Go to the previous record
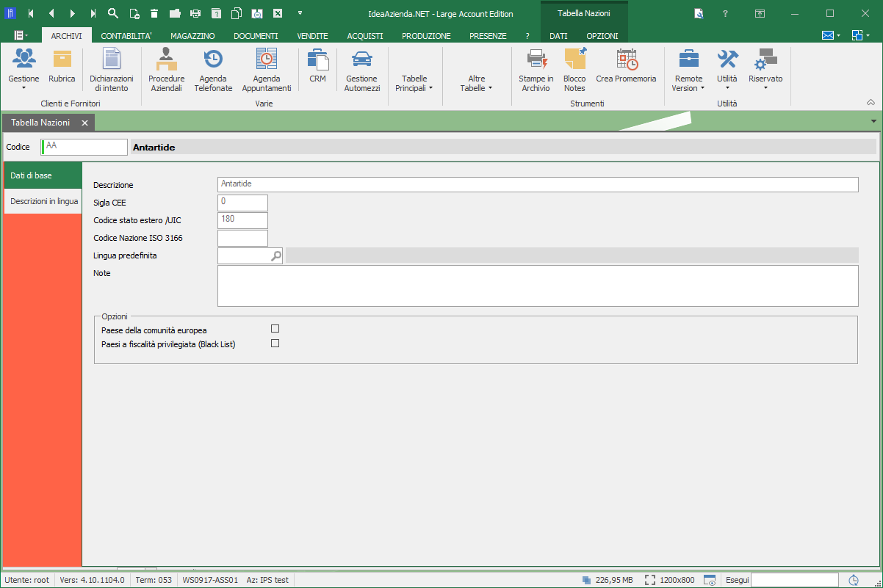The width and height of the screenshot is (883, 588). point(51,13)
